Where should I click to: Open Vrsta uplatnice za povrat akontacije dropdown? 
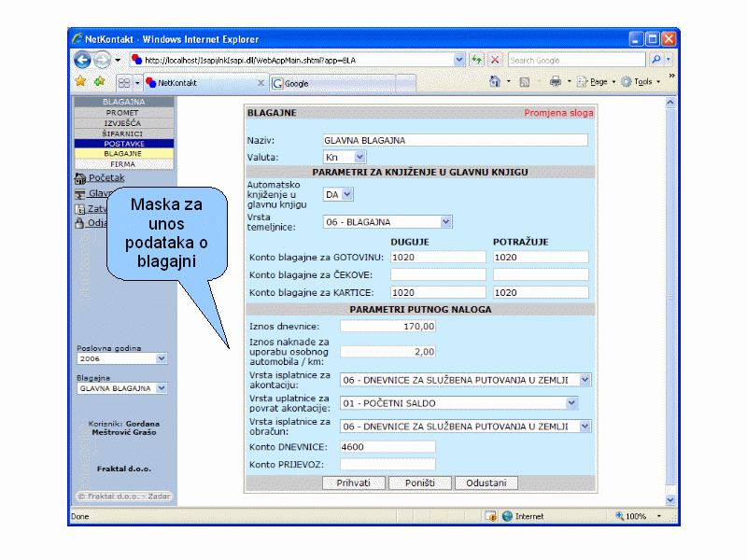pyautogui.click(x=571, y=403)
